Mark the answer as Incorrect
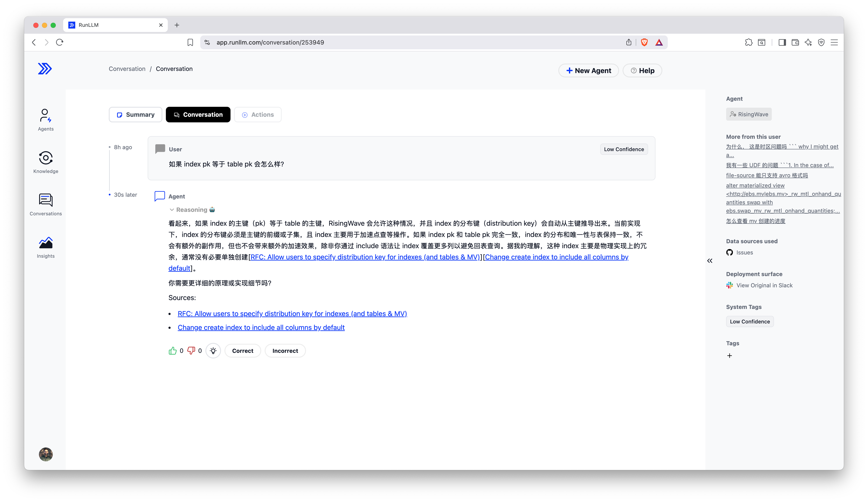Screen dimensions: 868x502 point(285,350)
